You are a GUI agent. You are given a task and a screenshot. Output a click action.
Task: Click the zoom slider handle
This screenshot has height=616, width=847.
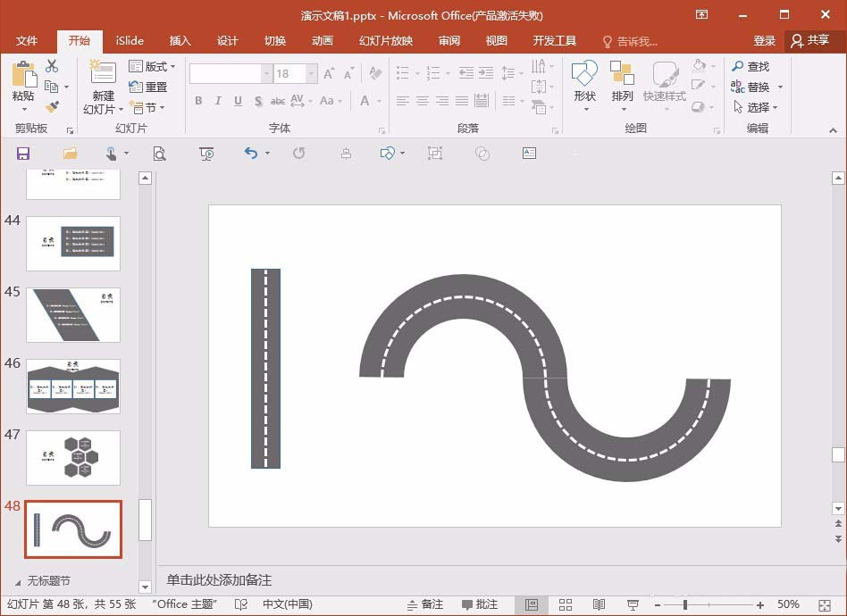pos(685,604)
